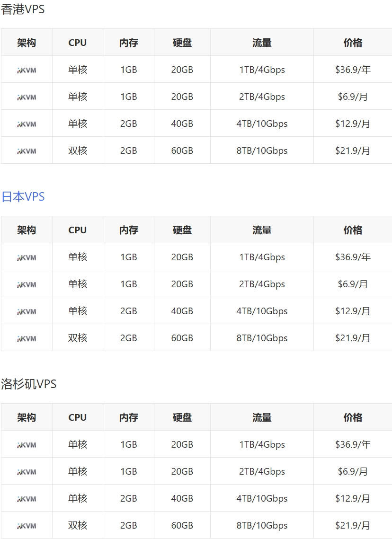Click 40GB disk cell in 洛杉矶VPS table
The height and width of the screenshot is (539, 392).
[182, 498]
